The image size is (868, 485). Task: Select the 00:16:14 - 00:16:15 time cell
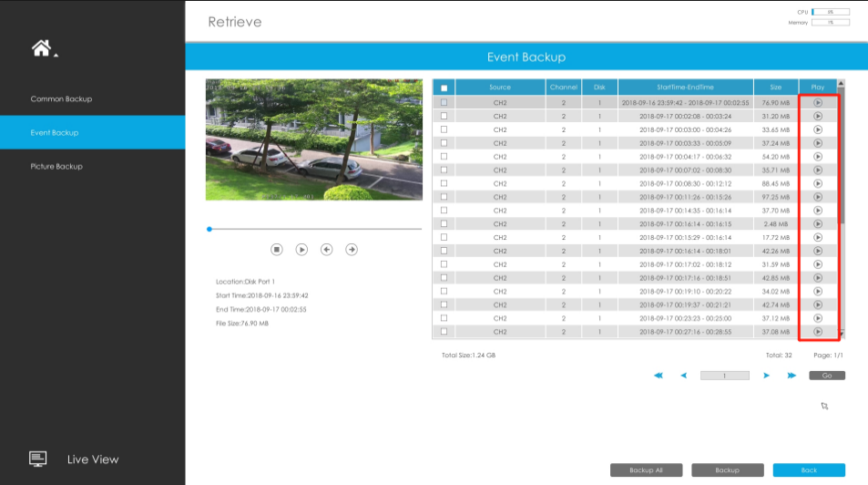click(685, 224)
